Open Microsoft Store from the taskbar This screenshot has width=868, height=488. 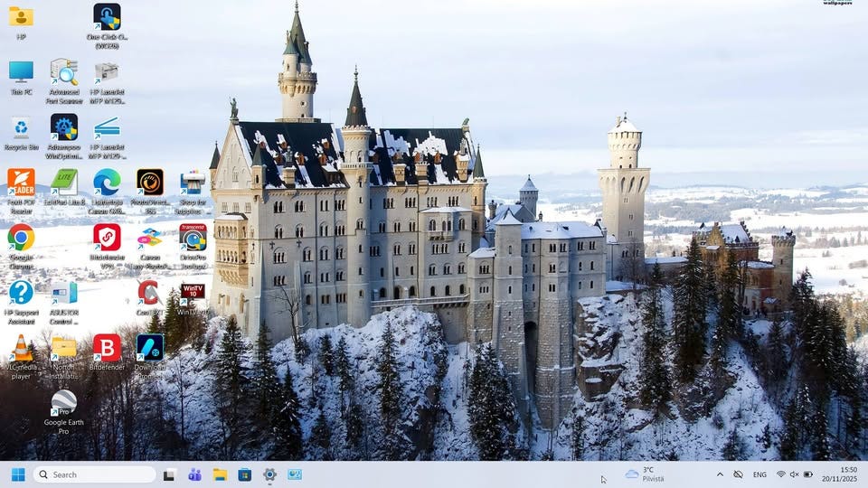point(245,474)
